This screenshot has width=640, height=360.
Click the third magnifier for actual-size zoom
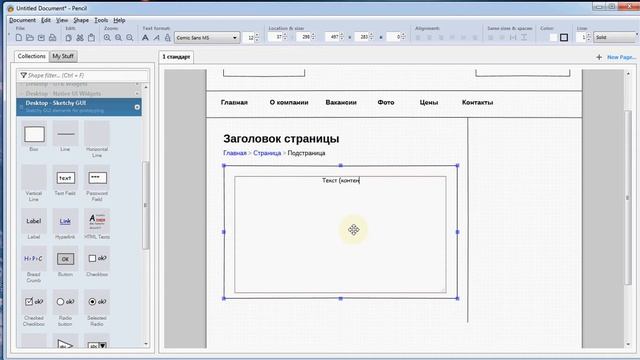pos(130,38)
